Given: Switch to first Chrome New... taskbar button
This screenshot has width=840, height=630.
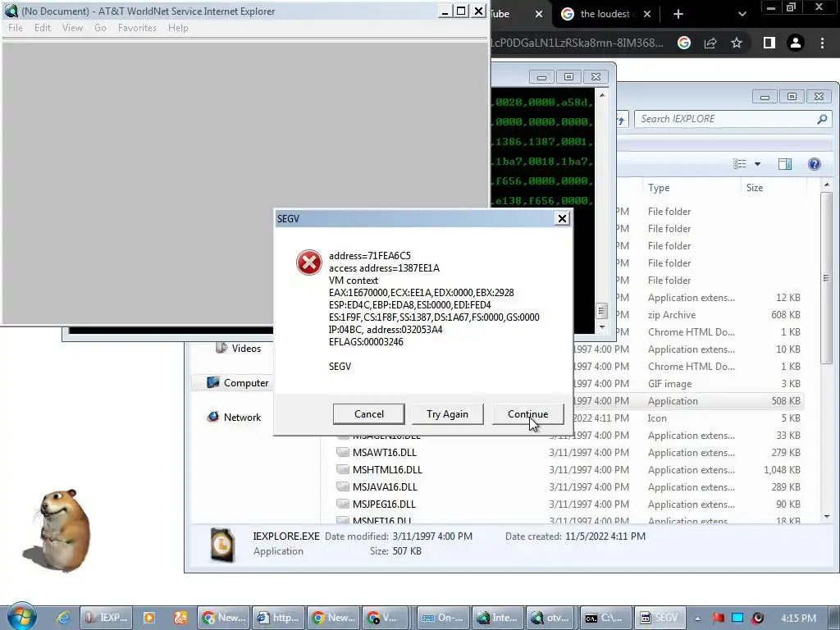Looking at the screenshot, I should tap(223, 618).
